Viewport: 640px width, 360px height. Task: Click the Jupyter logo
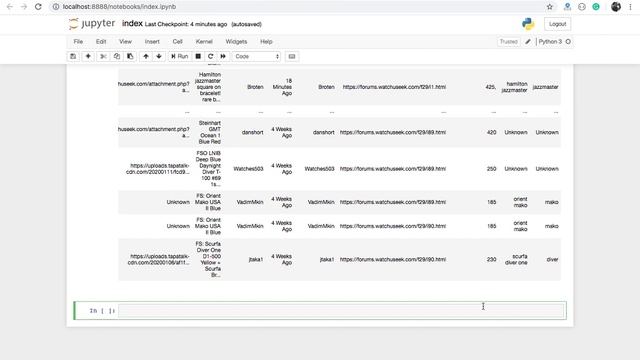point(92,24)
